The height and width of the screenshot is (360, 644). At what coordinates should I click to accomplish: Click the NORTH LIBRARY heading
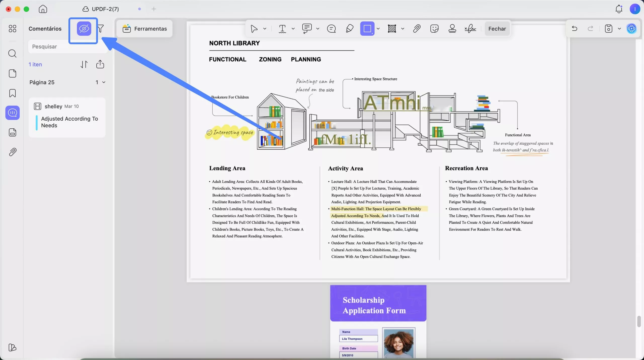pos(234,43)
